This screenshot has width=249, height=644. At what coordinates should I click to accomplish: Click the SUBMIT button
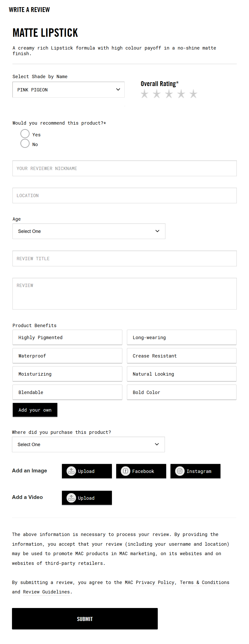(85, 619)
